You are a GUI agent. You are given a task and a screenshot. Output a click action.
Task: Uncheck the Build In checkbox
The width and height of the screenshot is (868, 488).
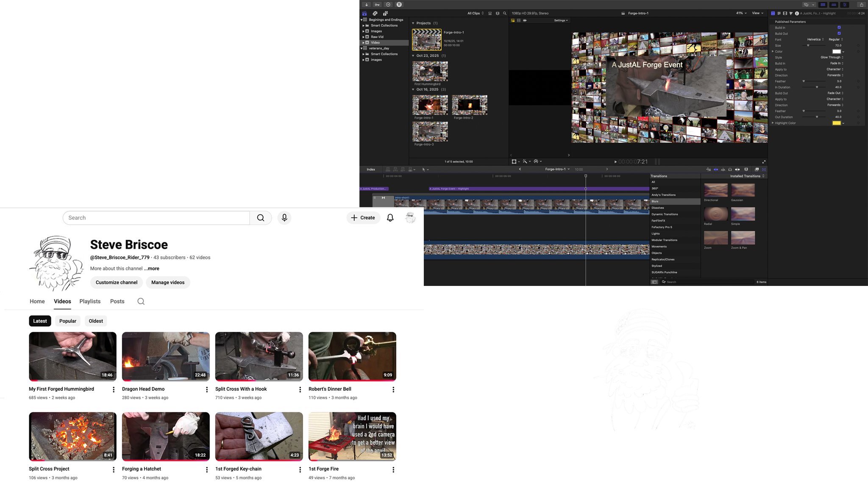click(x=839, y=28)
